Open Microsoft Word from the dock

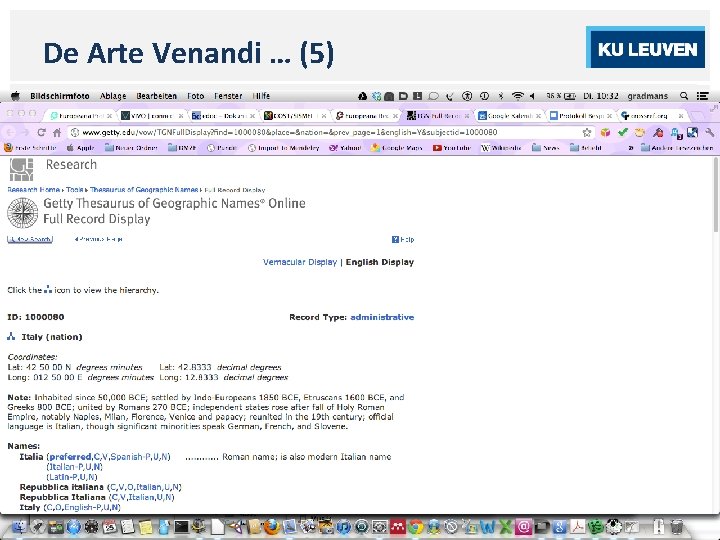(x=487, y=527)
